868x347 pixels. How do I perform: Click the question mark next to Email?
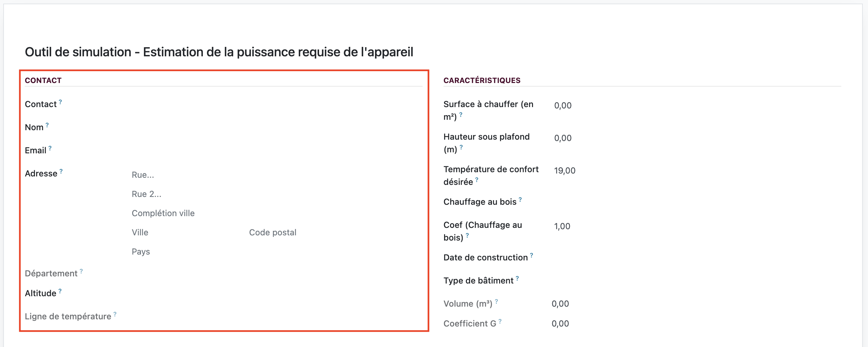tap(50, 148)
